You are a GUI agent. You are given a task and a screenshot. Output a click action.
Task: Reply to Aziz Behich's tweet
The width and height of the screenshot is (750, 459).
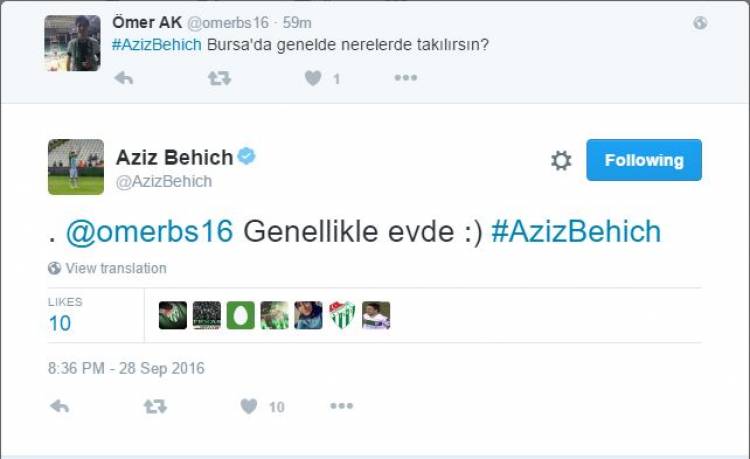coord(59,406)
